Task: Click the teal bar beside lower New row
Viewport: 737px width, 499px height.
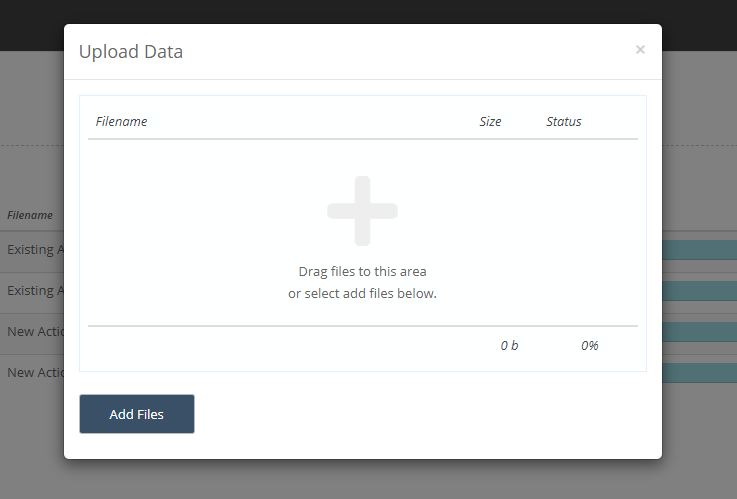Action: click(x=699, y=373)
